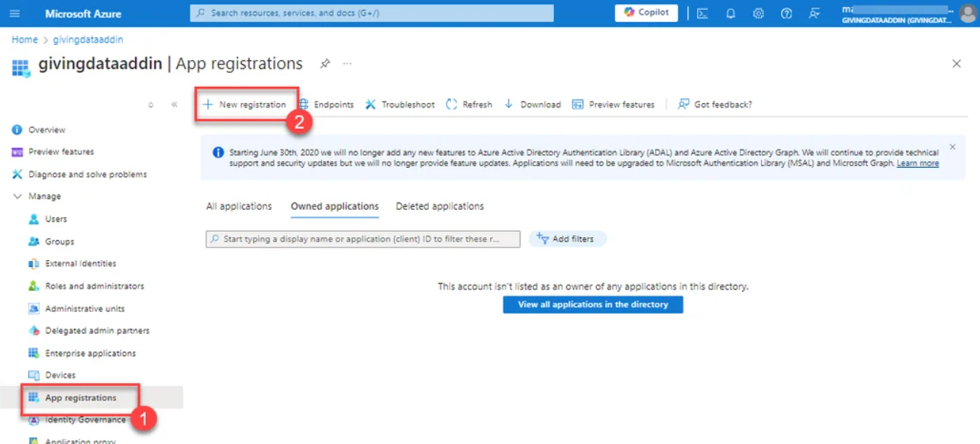Click the External Identities icon
Screen dimensions: 980x444
tap(34, 264)
